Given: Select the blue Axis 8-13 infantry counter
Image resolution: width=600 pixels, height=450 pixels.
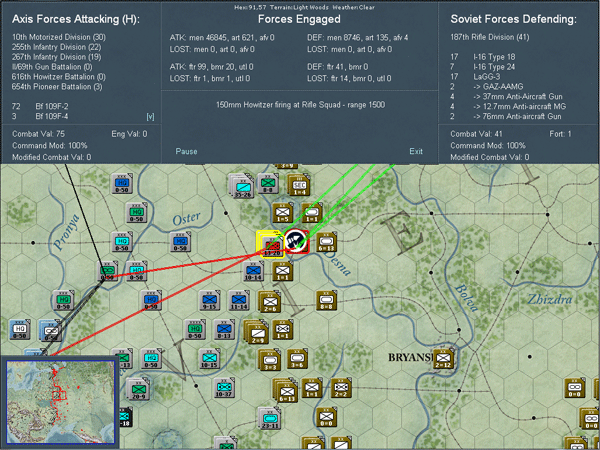Looking at the screenshot, I should tap(224, 329).
